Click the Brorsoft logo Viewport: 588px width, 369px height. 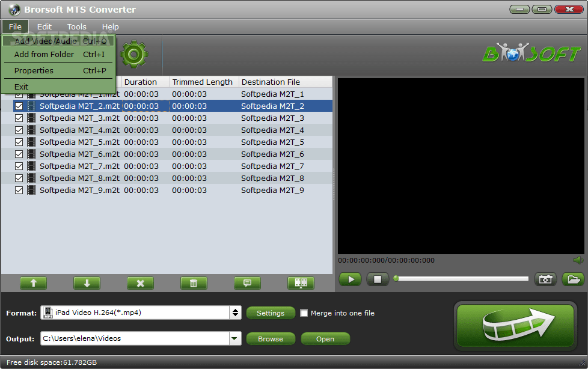(531, 53)
